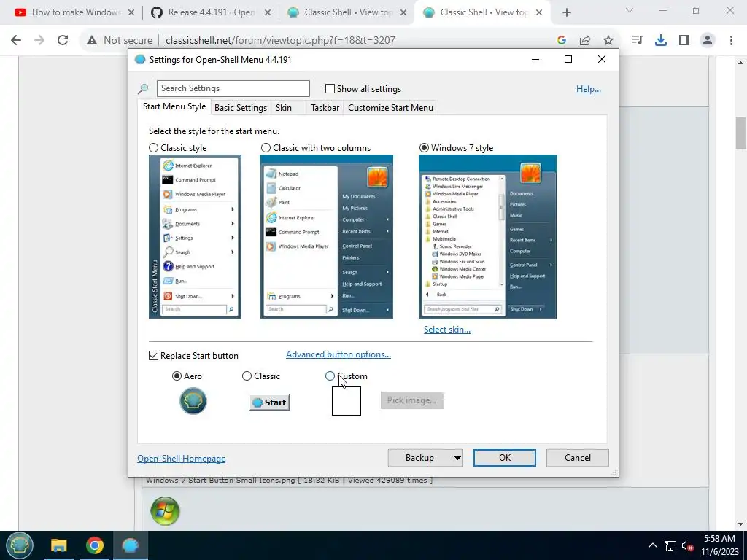Open Customize Start Menu tab
Image resolution: width=747 pixels, height=560 pixels.
click(x=391, y=108)
